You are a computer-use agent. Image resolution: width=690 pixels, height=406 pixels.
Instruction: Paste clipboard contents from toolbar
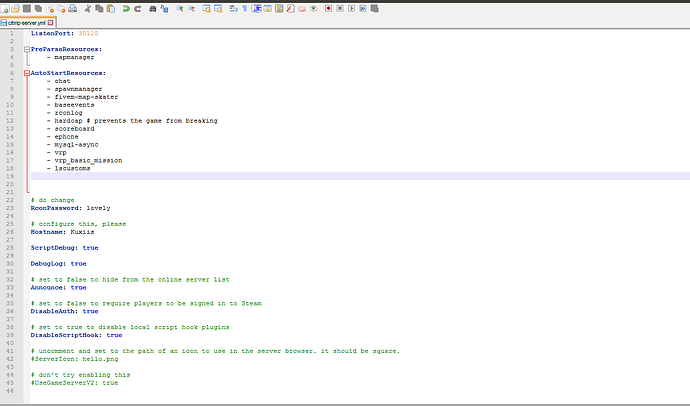pos(110,8)
